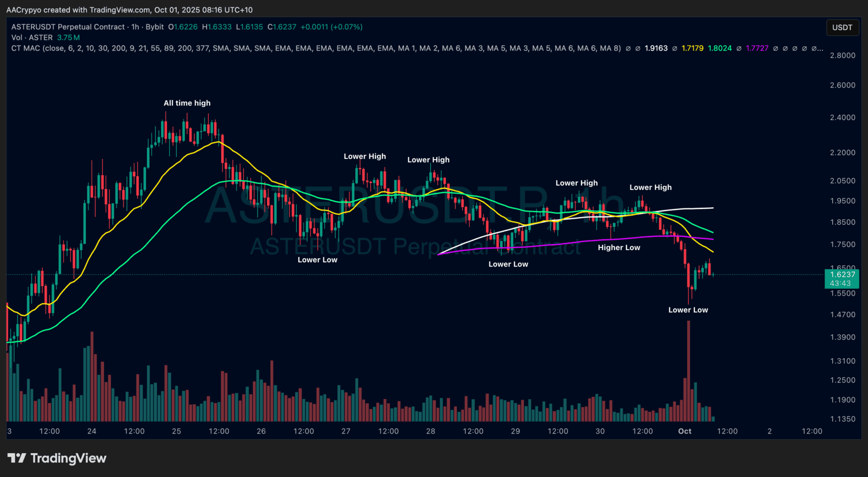Click the magenta moving average value 1.7727
The image size is (868, 477).
[x=757, y=48]
